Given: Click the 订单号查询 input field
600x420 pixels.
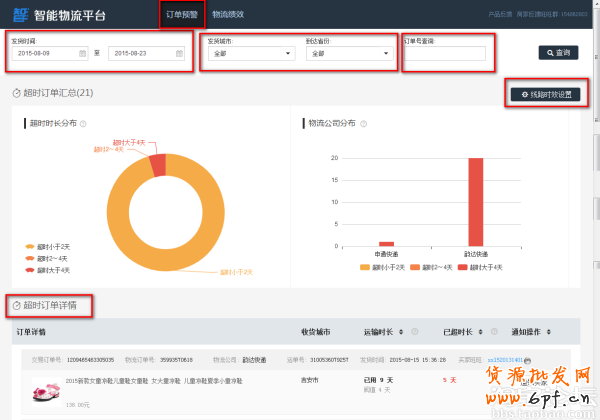Looking at the screenshot, I should [445, 53].
